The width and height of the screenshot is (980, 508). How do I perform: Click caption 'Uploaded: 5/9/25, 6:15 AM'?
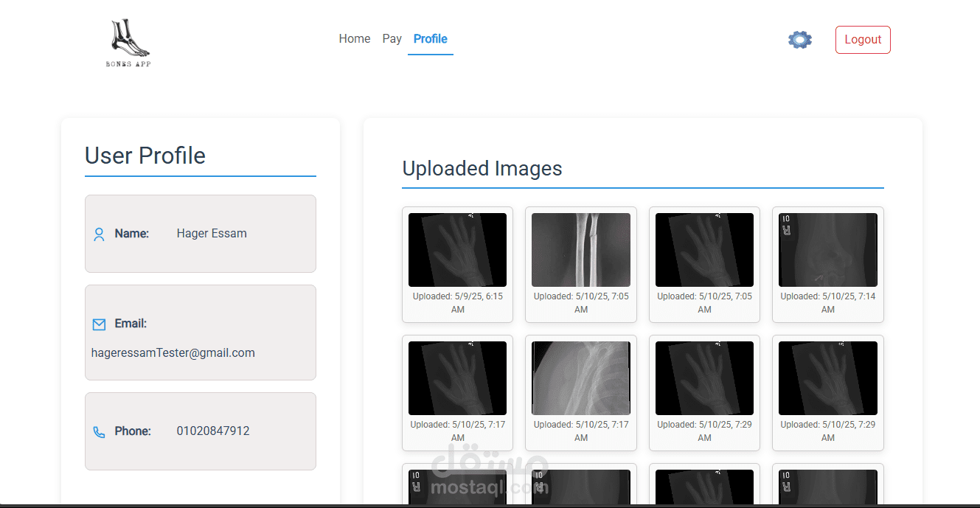pos(457,303)
